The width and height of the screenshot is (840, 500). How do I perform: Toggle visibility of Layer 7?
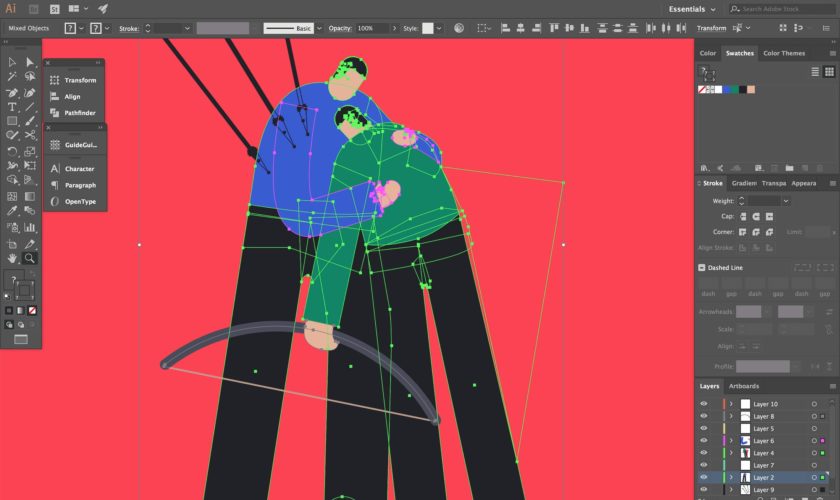coord(704,465)
